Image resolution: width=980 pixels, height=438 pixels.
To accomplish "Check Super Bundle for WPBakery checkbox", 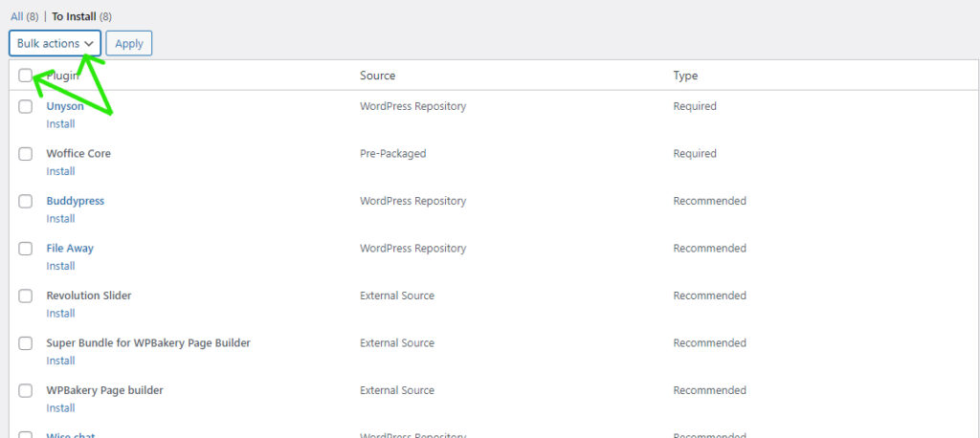I will point(26,343).
